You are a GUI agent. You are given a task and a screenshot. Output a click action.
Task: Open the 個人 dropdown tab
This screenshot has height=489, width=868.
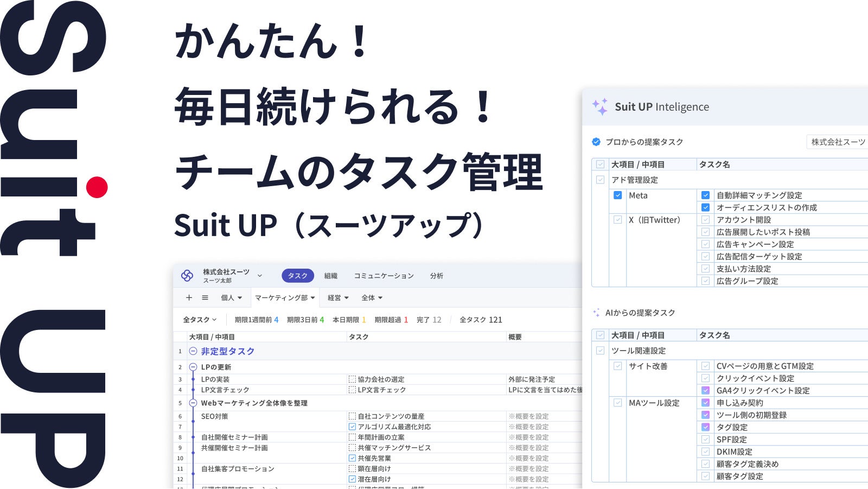(232, 297)
